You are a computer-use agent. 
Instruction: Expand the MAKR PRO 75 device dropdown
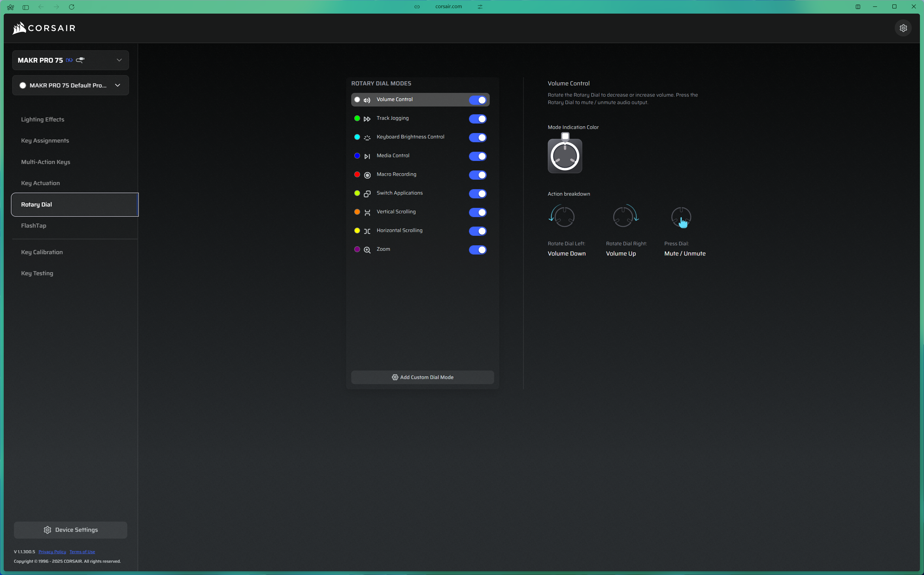(119, 60)
